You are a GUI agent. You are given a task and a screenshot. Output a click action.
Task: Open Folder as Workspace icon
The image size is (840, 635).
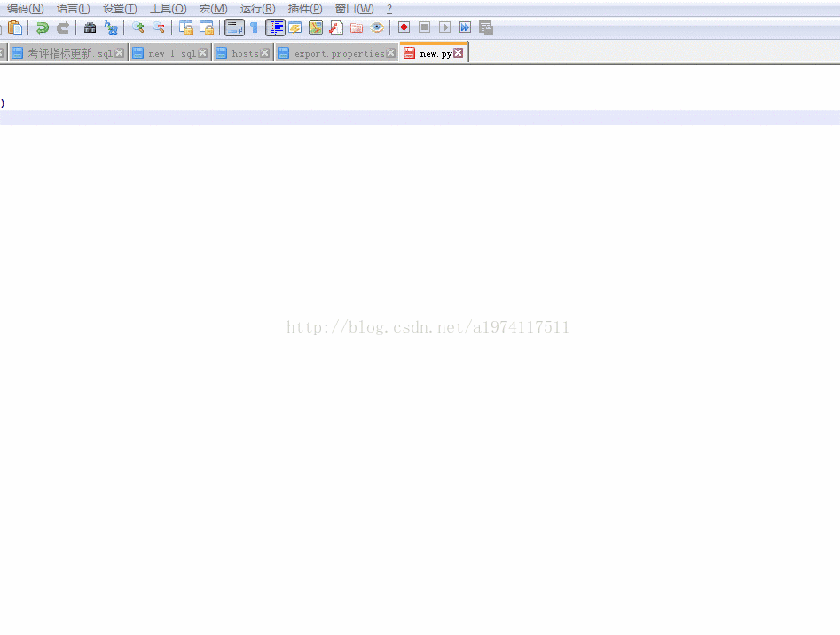[357, 27]
